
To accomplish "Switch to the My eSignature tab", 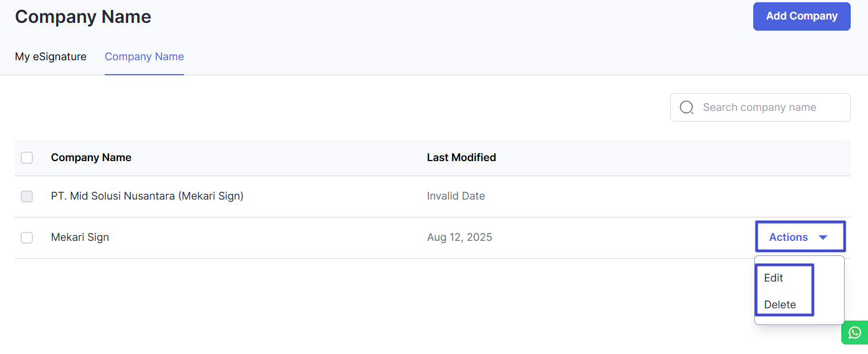I will coord(51,57).
